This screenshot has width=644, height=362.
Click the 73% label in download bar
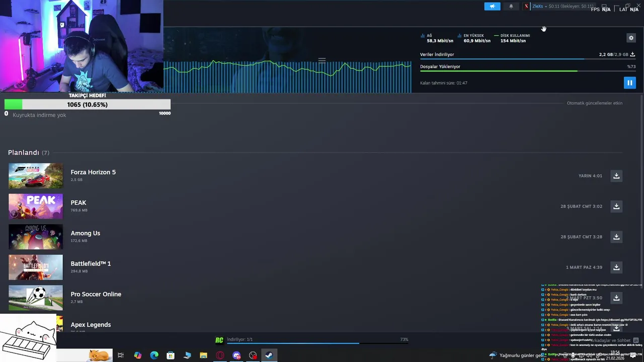pyautogui.click(x=404, y=339)
